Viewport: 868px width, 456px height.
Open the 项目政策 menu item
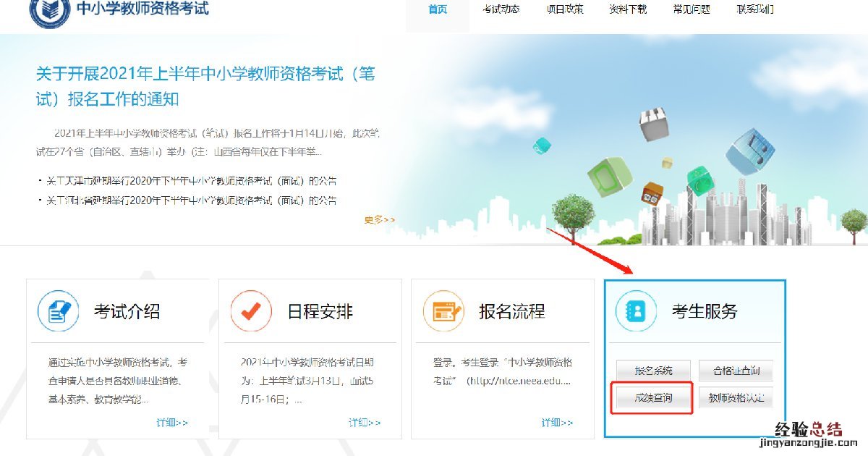tap(565, 10)
